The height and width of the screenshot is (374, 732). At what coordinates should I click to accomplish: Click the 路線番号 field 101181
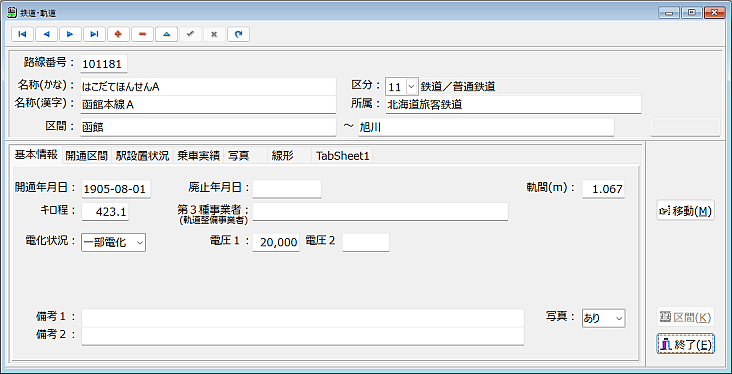104,64
